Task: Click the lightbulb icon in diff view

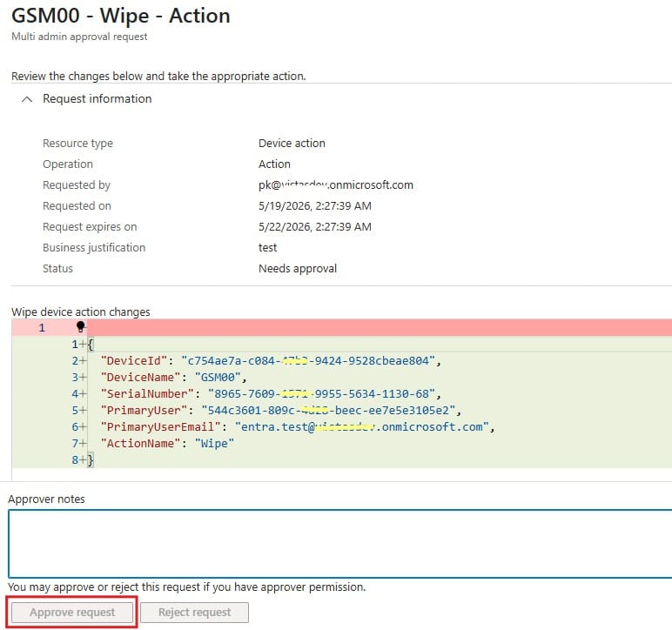Action: [80, 327]
